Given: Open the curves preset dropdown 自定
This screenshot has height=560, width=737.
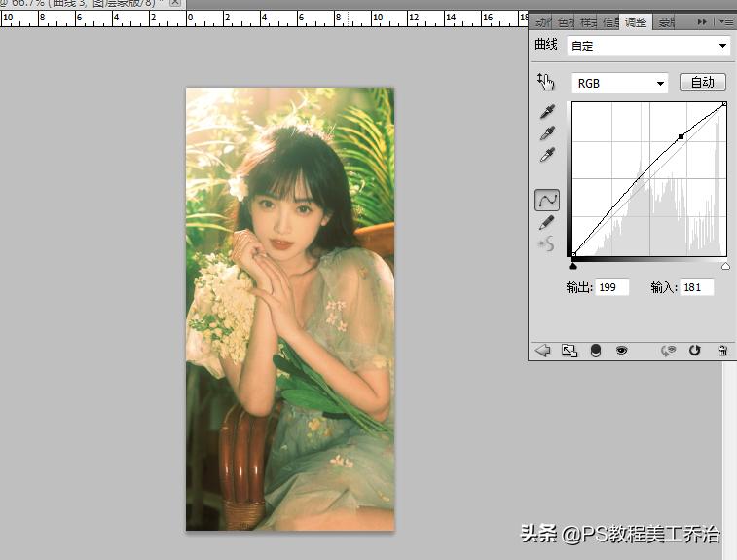Looking at the screenshot, I should pyautogui.click(x=648, y=46).
